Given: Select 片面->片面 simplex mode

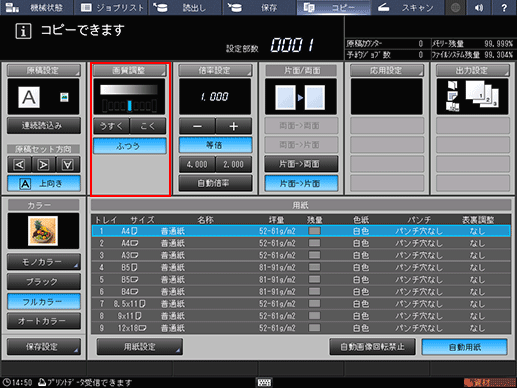Looking at the screenshot, I should click(301, 183).
